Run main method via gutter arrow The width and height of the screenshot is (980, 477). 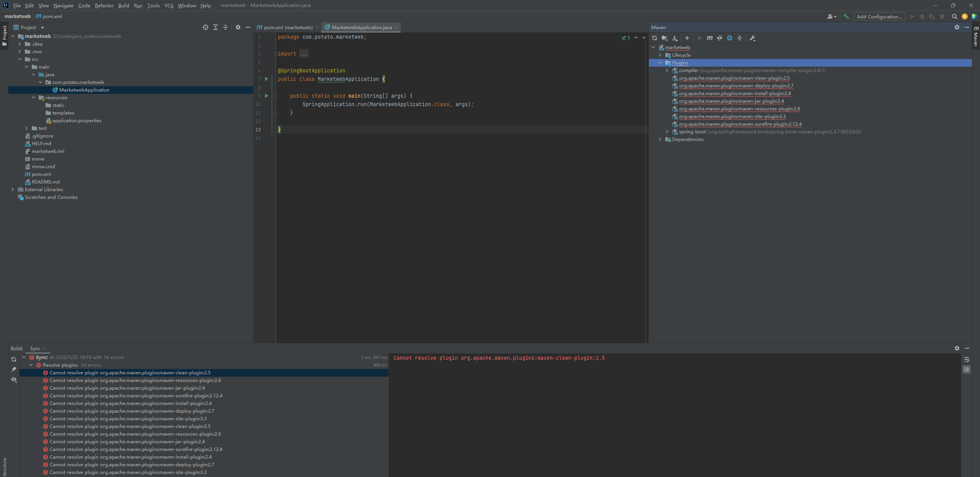(x=266, y=96)
